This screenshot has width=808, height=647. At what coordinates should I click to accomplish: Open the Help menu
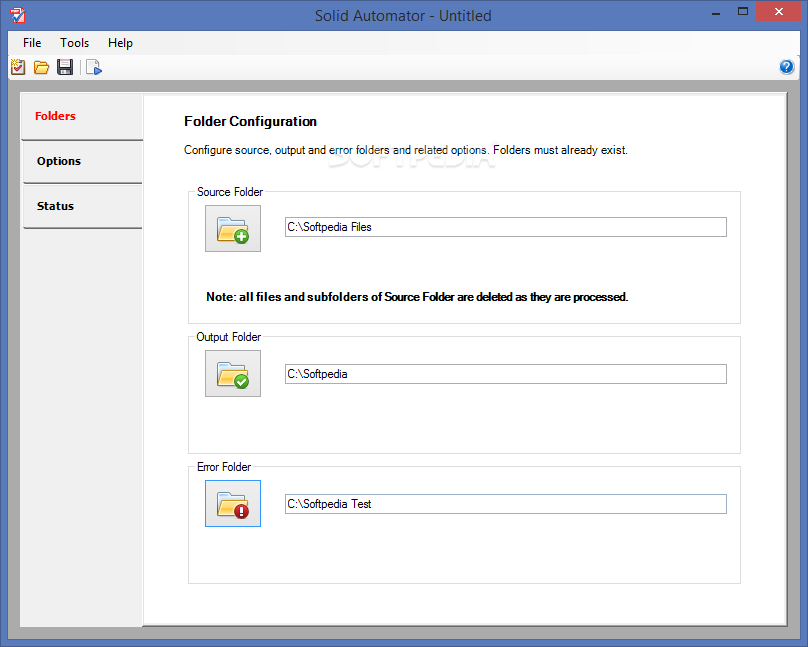click(x=120, y=43)
